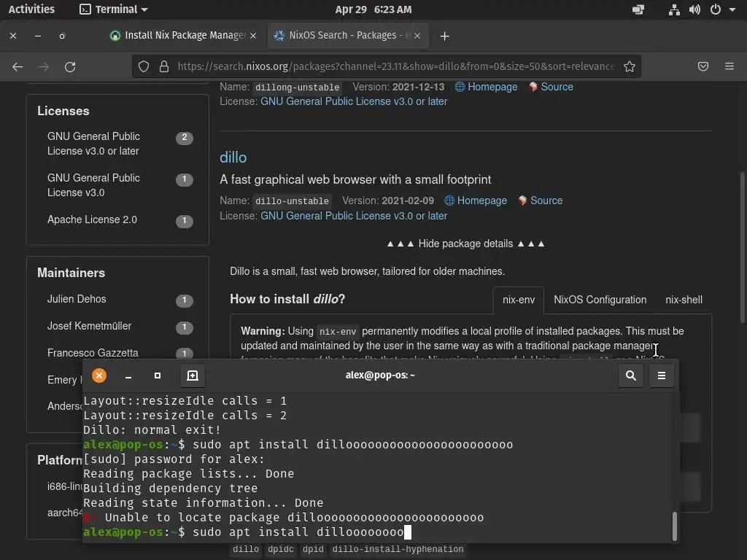
Task: Open the Firefox hamburger menu
Action: (729, 66)
